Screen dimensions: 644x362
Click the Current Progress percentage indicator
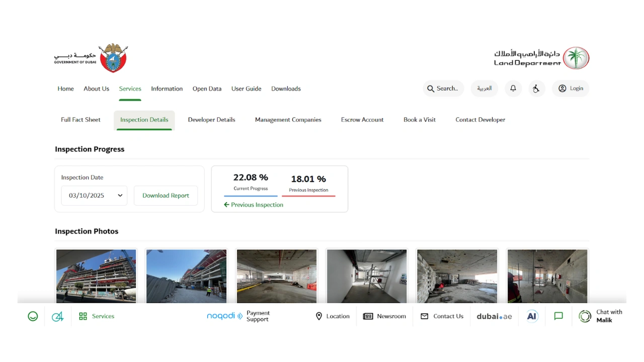click(x=251, y=182)
